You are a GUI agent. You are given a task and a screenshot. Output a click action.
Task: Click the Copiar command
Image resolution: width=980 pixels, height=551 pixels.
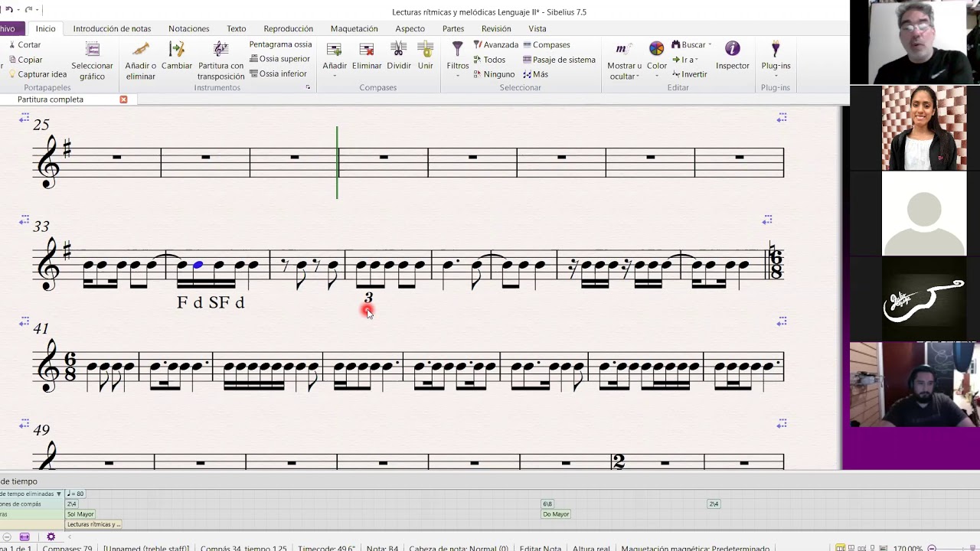(25, 60)
